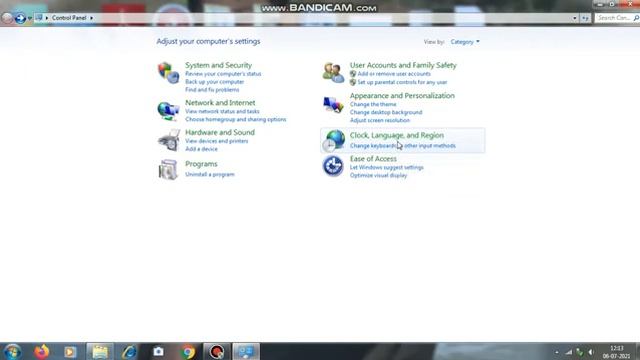Image resolution: width=640 pixels, height=360 pixels.
Task: Focus the Search Control Panel field
Action: (614, 18)
